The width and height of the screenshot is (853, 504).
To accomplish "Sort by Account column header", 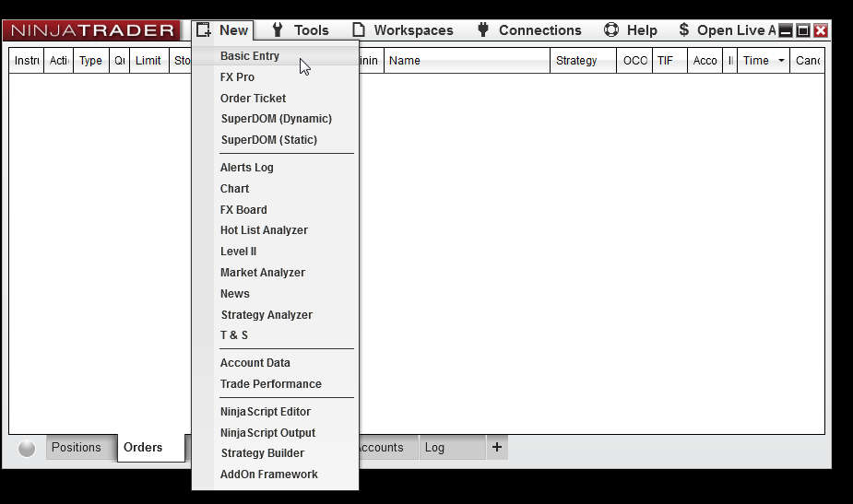I will click(x=705, y=60).
